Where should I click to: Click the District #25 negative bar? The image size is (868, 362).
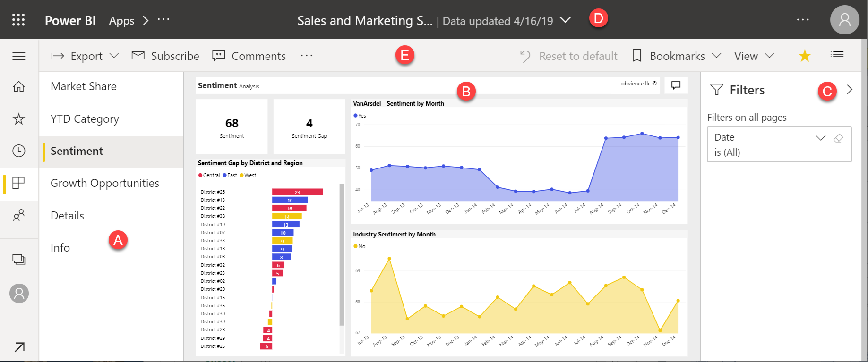tap(266, 346)
